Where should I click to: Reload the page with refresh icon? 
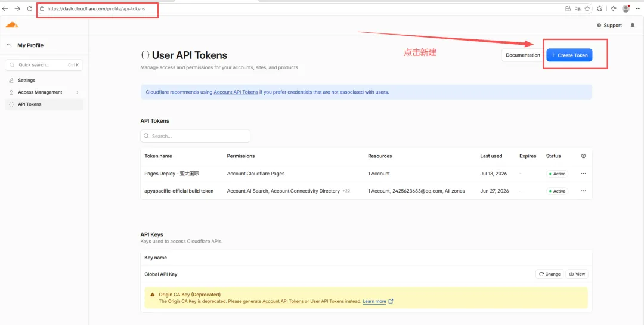tap(30, 8)
